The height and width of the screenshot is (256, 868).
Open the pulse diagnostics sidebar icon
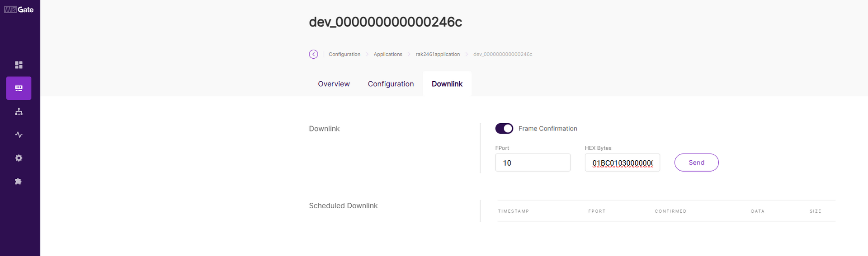coord(19,135)
